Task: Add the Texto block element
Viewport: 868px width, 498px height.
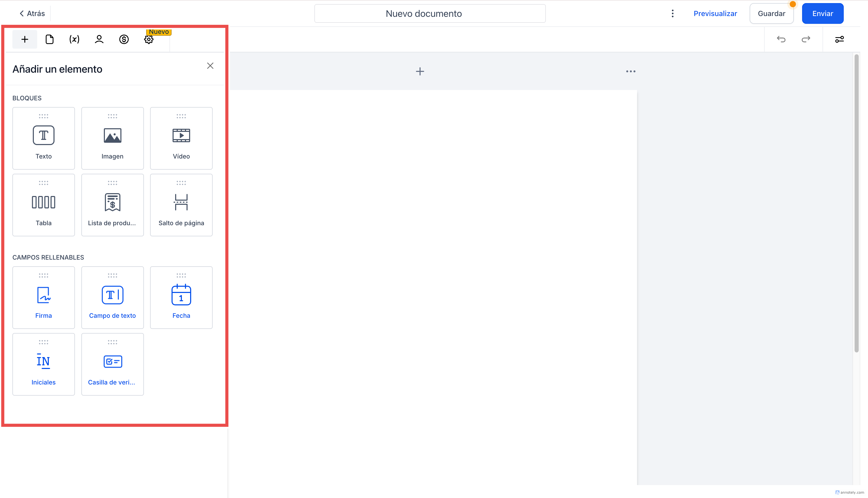Action: 43,138
